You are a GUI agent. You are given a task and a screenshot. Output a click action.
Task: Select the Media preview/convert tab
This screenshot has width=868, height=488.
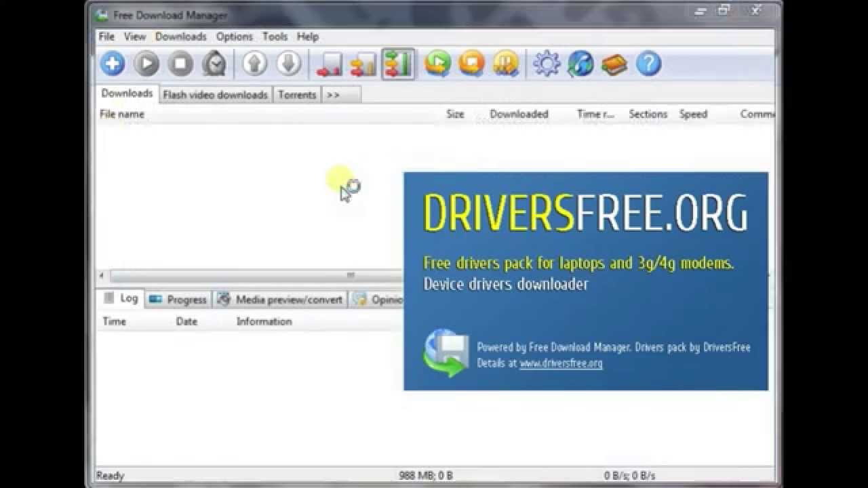coord(280,300)
